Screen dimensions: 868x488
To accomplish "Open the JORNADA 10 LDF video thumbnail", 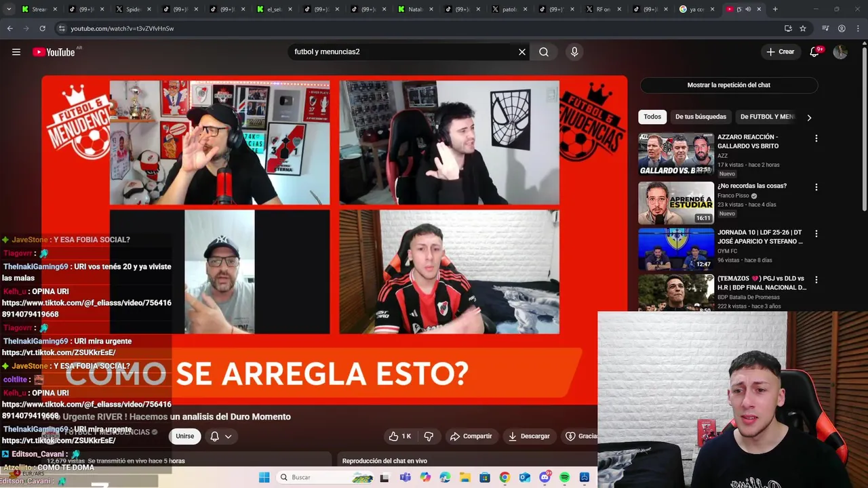I will tap(675, 249).
